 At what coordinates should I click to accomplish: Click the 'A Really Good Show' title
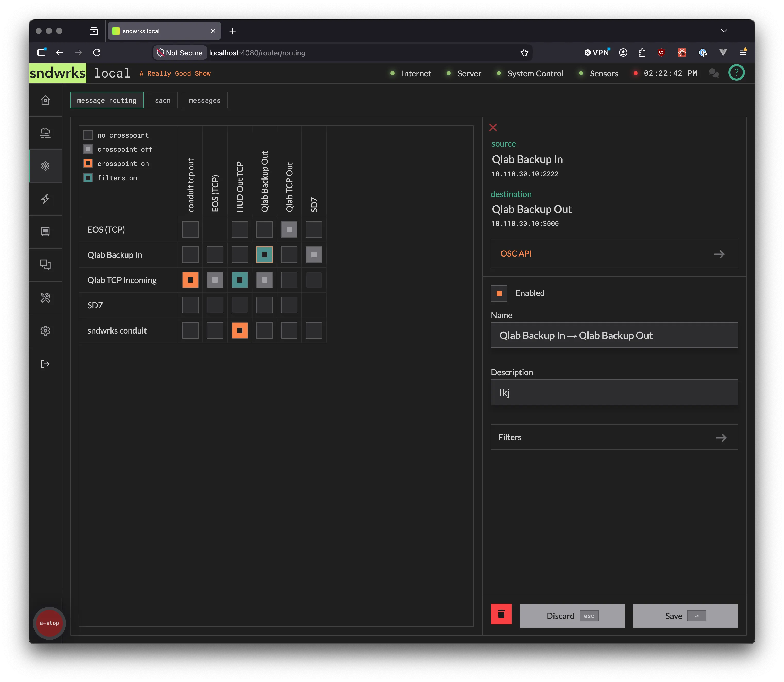[x=175, y=73]
